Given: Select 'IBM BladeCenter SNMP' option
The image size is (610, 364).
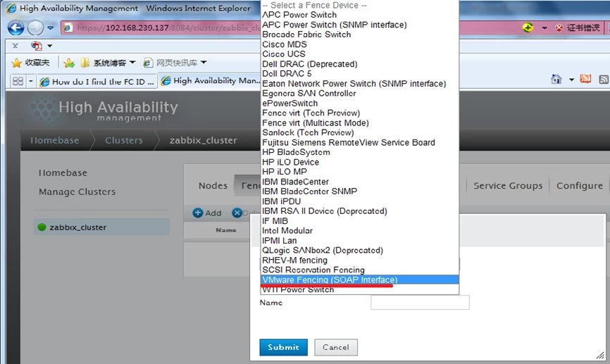Looking at the screenshot, I should [359, 192].
